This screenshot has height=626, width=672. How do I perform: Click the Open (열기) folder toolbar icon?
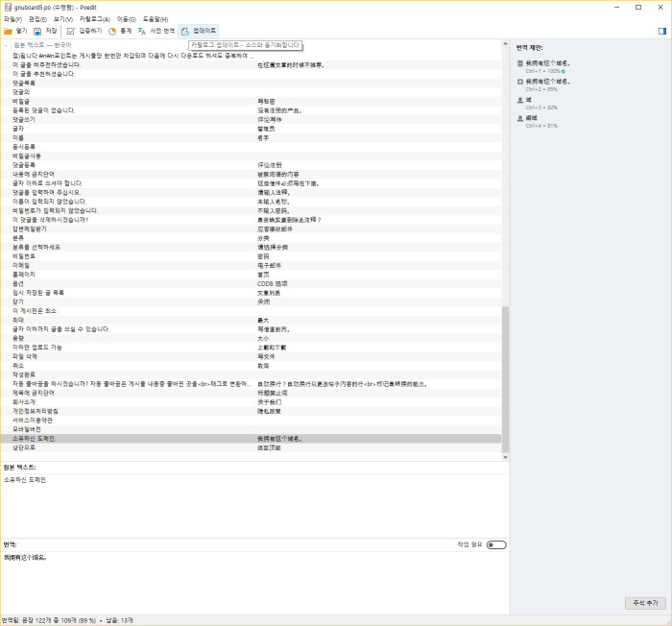(x=9, y=31)
